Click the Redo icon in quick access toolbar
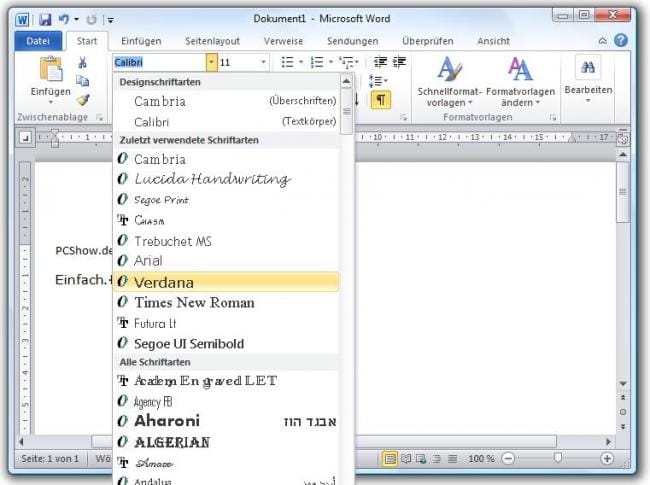 pos(91,19)
